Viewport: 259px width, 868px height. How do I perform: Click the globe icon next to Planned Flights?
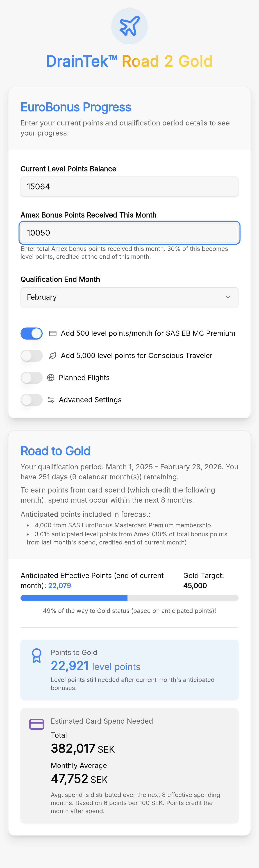[51, 378]
